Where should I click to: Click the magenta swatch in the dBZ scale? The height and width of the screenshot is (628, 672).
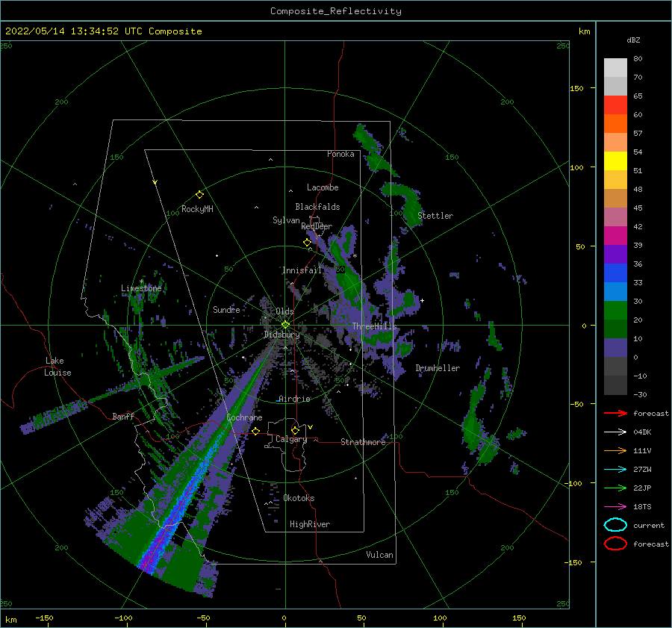615,235
